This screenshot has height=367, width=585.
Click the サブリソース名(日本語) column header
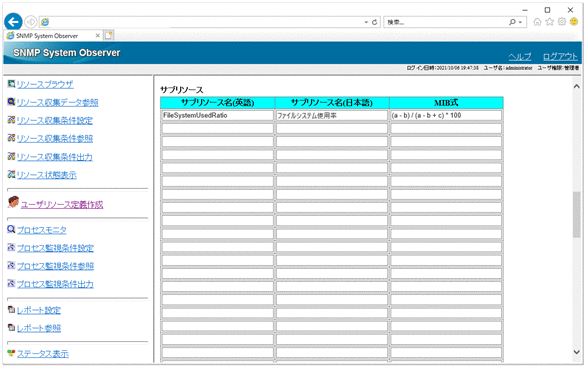click(x=332, y=103)
